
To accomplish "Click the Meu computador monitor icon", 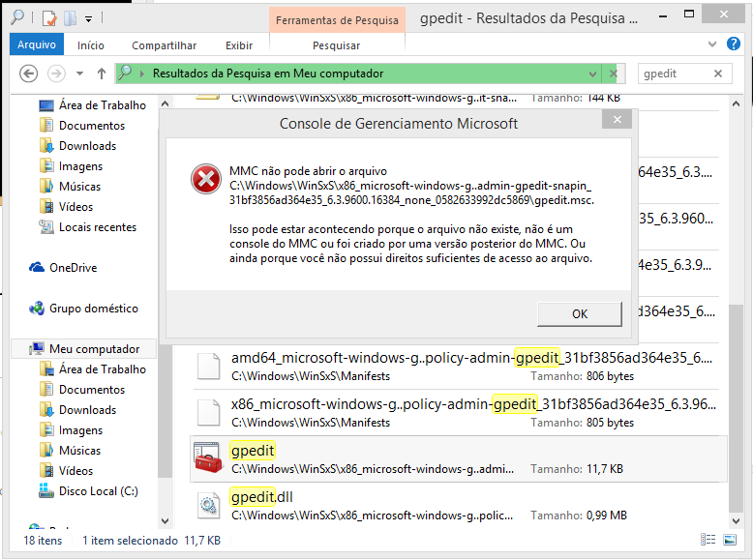I will click(37, 349).
